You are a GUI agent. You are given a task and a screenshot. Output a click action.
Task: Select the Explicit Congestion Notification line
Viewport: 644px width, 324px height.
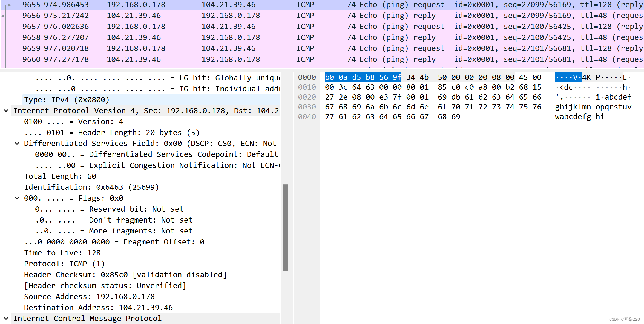(x=157, y=165)
